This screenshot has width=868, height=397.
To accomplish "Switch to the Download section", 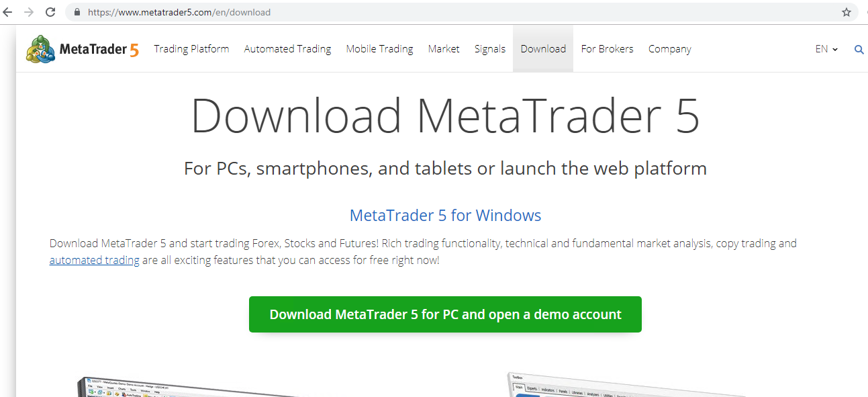I will click(543, 48).
